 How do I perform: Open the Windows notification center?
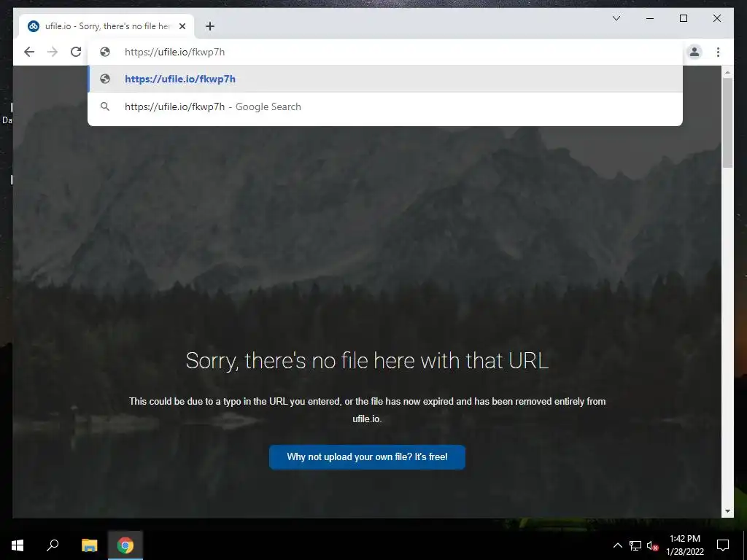(723, 545)
